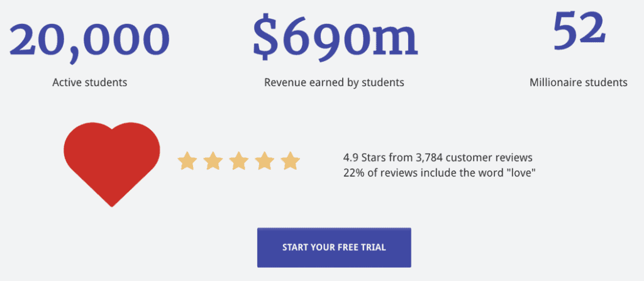Screen dimensions: 644x281
Task: Click the Millionaire students label
Action: tap(579, 82)
